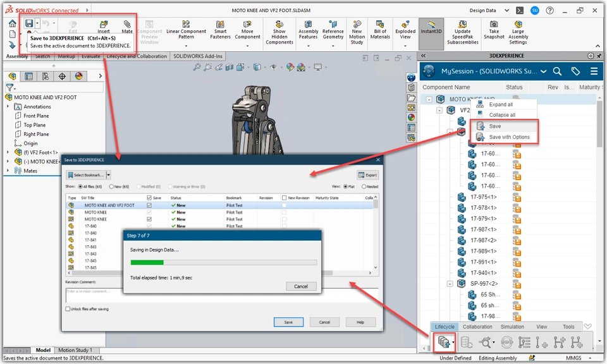Image resolution: width=607 pixels, height=364 pixels.
Task: Open Motion Study 1 tab
Action: 75,349
